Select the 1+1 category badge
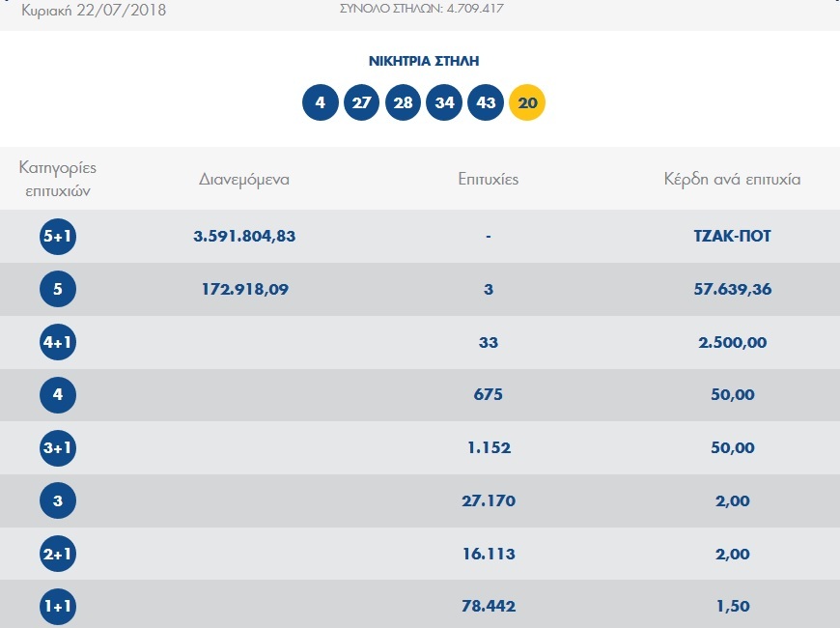The height and width of the screenshot is (628, 840). coord(58,607)
